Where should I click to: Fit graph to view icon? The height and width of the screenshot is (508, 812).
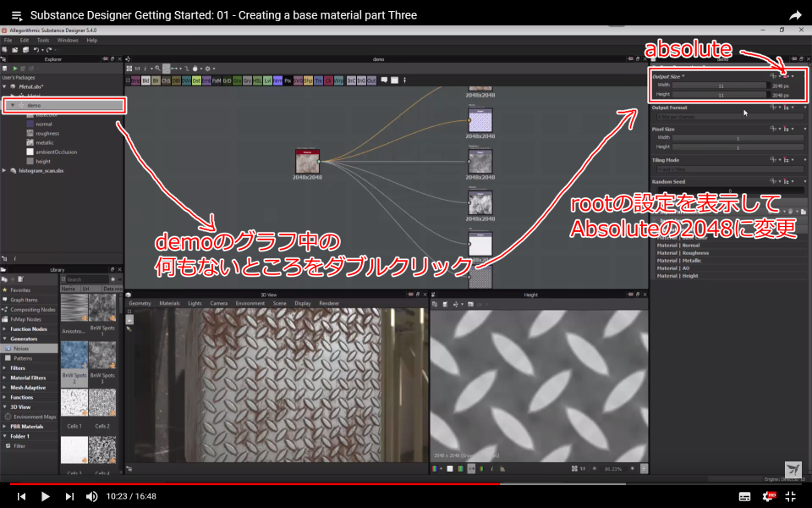[x=129, y=69]
